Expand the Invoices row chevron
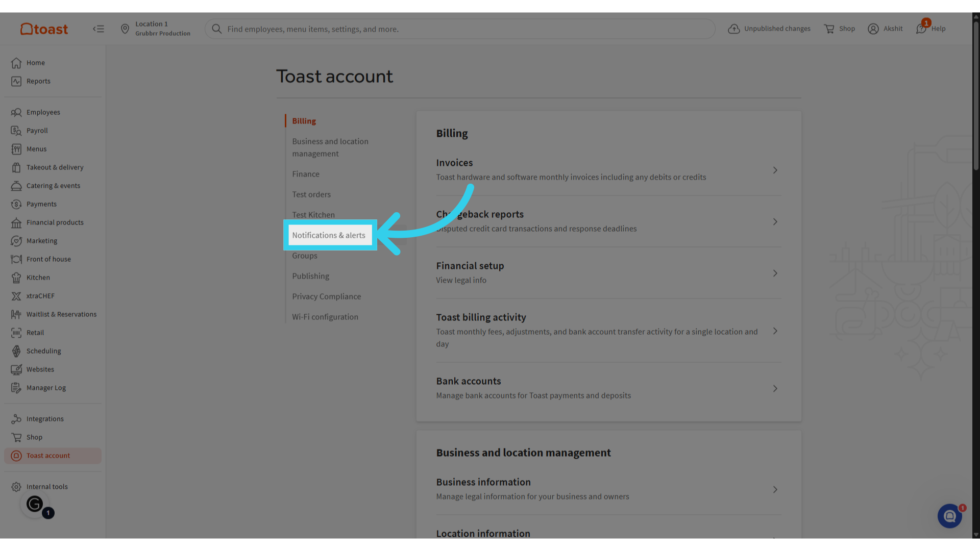Viewport: 980px width, 551px height. (x=775, y=170)
